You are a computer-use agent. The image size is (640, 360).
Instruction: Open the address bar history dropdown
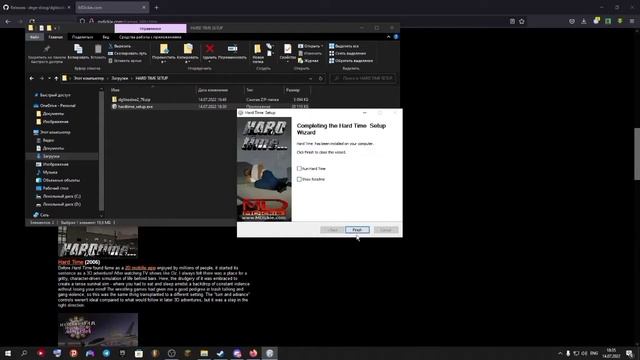[x=311, y=78]
